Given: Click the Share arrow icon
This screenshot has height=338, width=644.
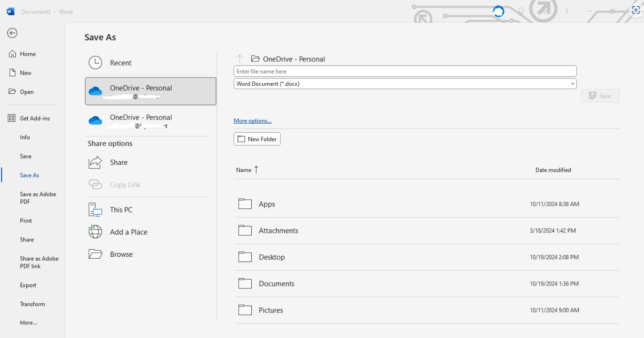Looking at the screenshot, I should (x=95, y=163).
